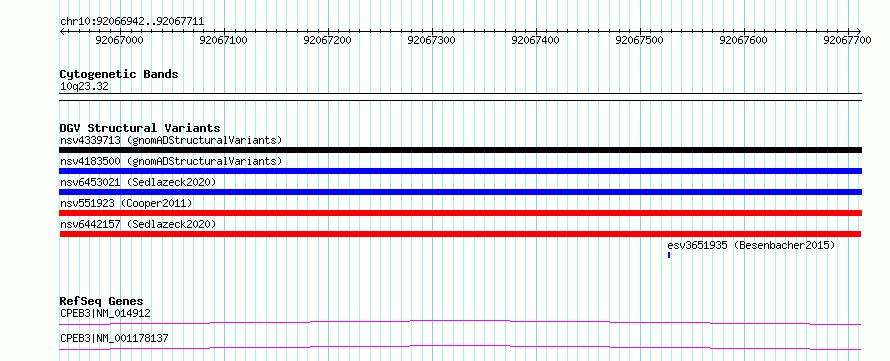Click the chr10:92066942..92067711 region label

[132, 22]
